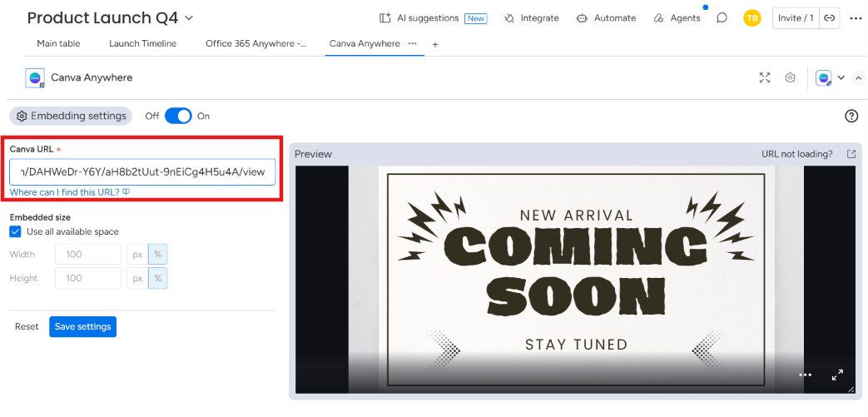Collapse the header with the up chevron
This screenshot has width=868, height=417.
tap(859, 78)
